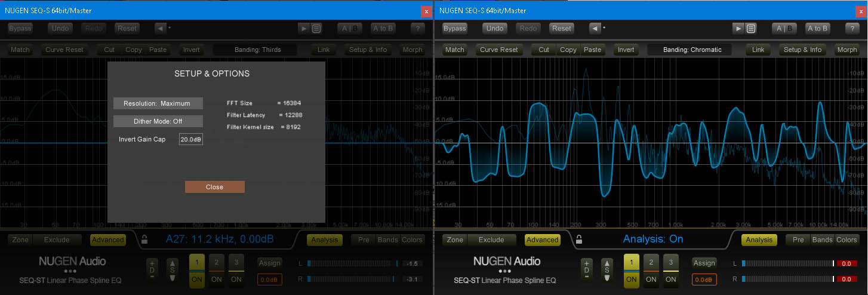This screenshot has width=868, height=295.
Task: Toggle Bypass in right window
Action: [x=454, y=28]
